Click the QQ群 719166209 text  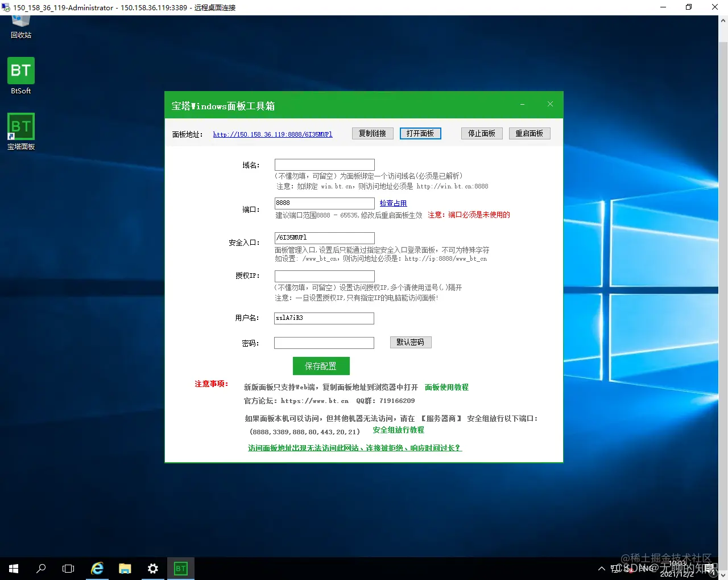386,401
